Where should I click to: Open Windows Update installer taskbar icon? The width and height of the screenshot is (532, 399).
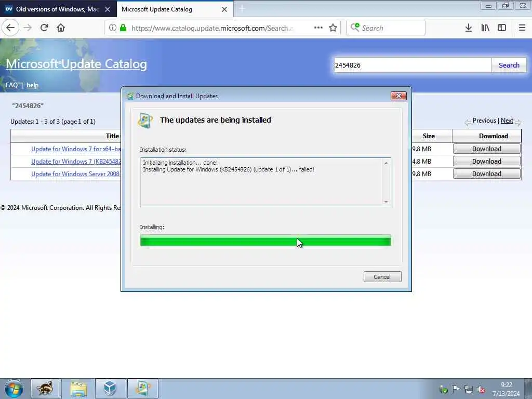click(143, 389)
